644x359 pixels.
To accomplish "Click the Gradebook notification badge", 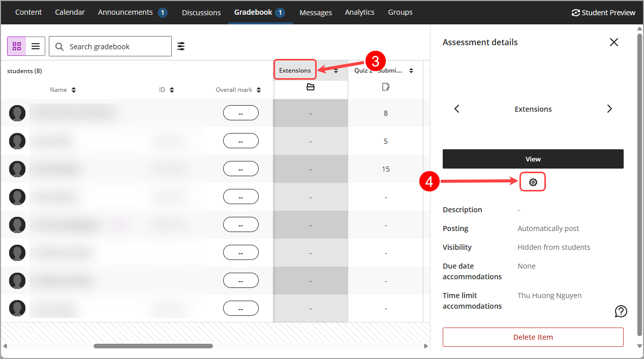I will pyautogui.click(x=280, y=12).
